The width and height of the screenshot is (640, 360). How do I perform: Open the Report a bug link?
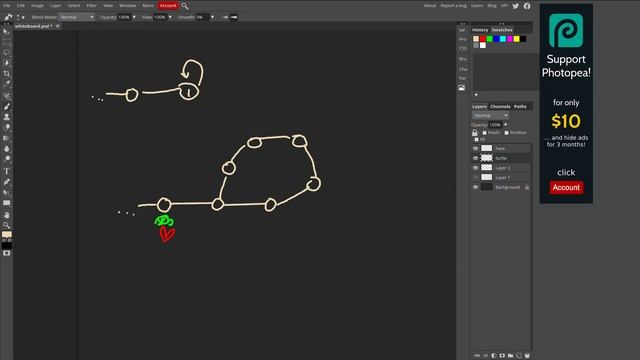click(453, 6)
